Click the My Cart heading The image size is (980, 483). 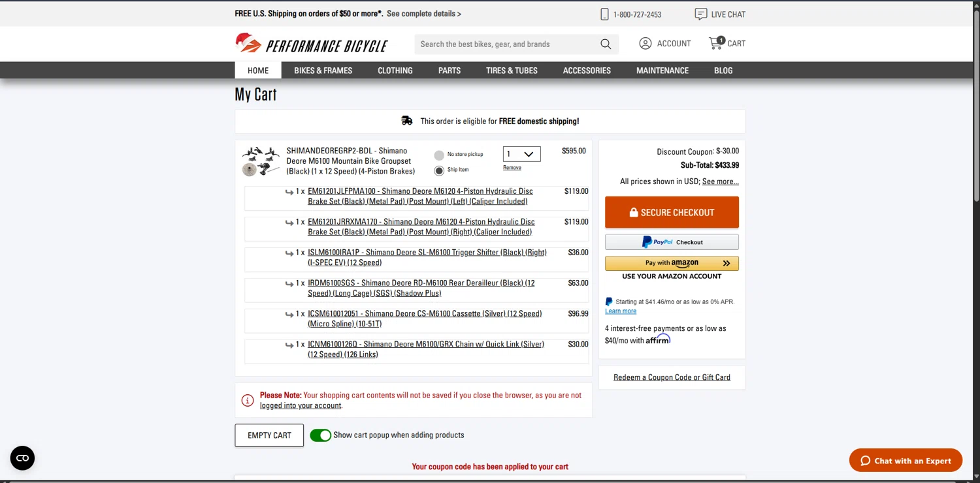pyautogui.click(x=255, y=95)
